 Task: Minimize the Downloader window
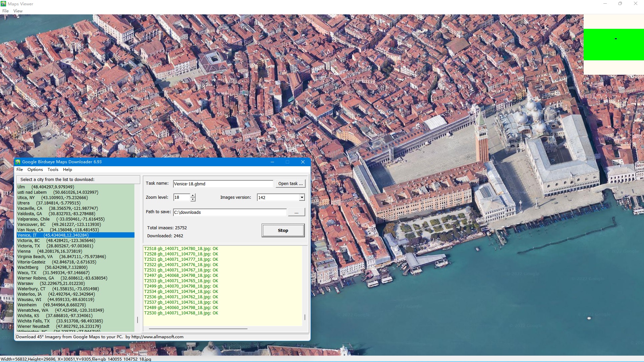point(272,162)
